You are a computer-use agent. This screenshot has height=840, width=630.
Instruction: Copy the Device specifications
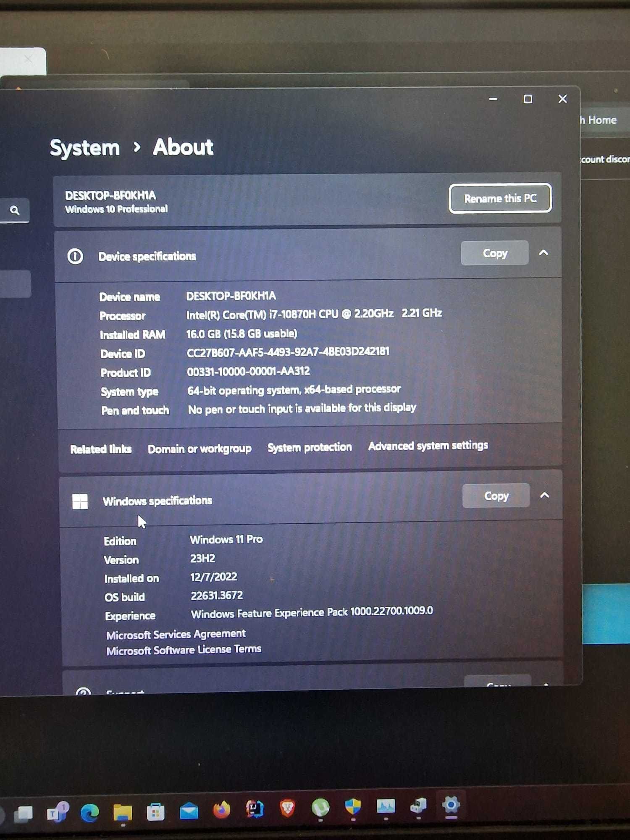pos(495,253)
